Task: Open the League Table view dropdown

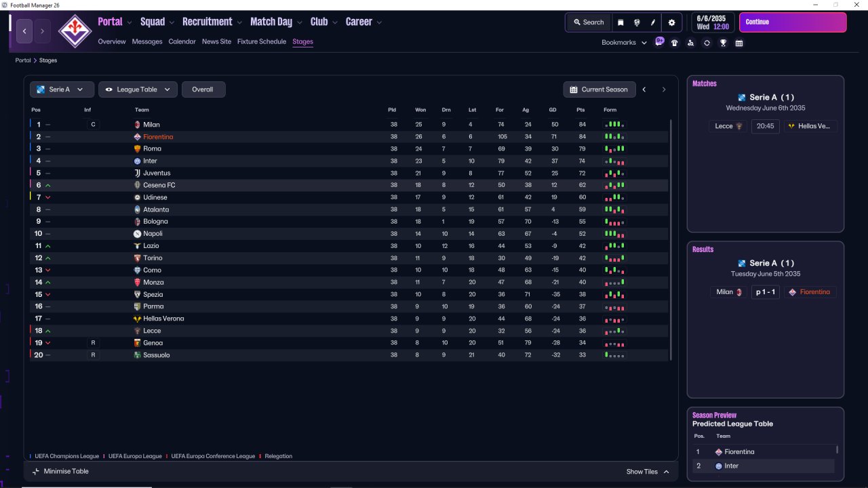Action: [x=138, y=89]
